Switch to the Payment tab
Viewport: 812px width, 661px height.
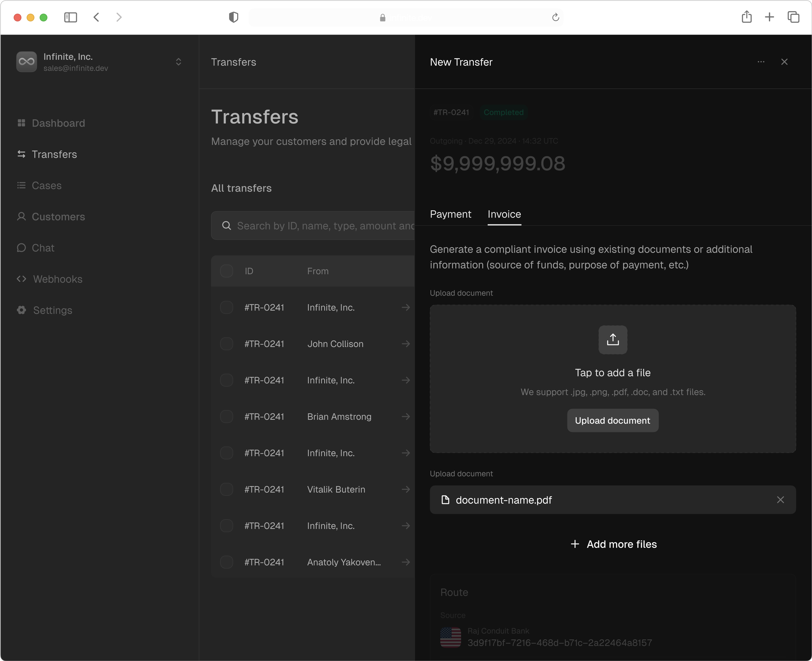point(450,214)
